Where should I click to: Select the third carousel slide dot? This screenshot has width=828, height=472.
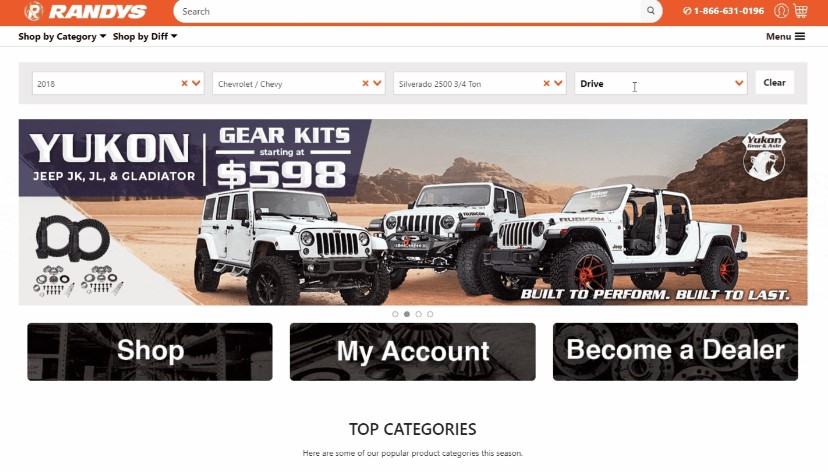tap(419, 314)
